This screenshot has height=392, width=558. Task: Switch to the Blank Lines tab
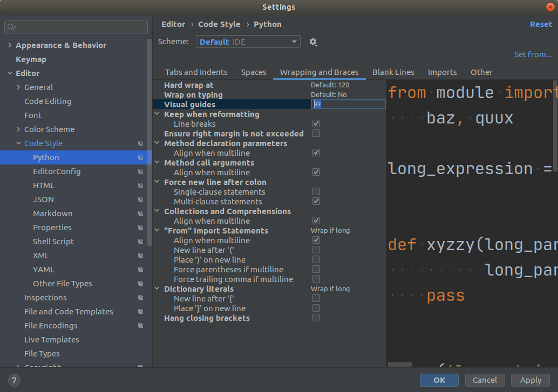click(393, 72)
